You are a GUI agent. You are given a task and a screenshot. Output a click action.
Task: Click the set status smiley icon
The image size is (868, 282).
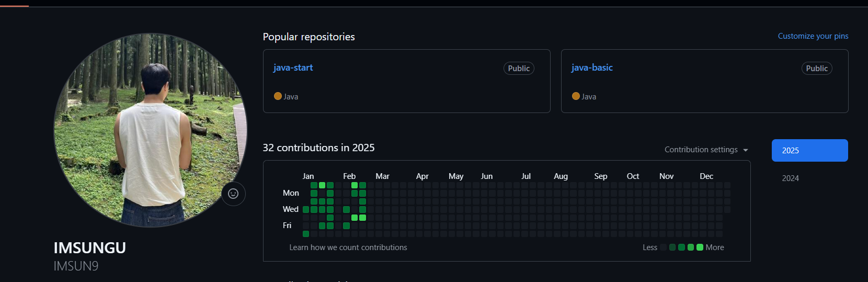tap(233, 194)
